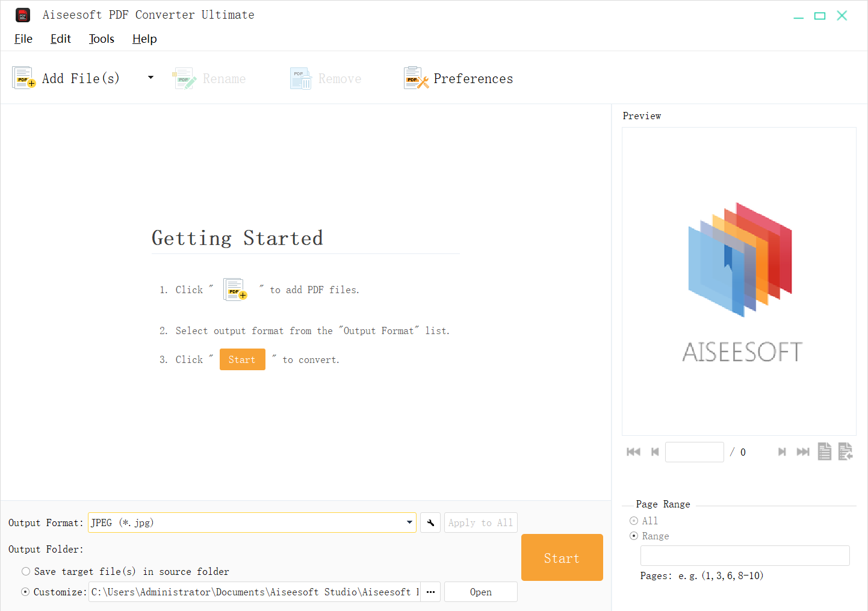Click the single page view icon
Viewport: 868px width, 611px height.
825,451
